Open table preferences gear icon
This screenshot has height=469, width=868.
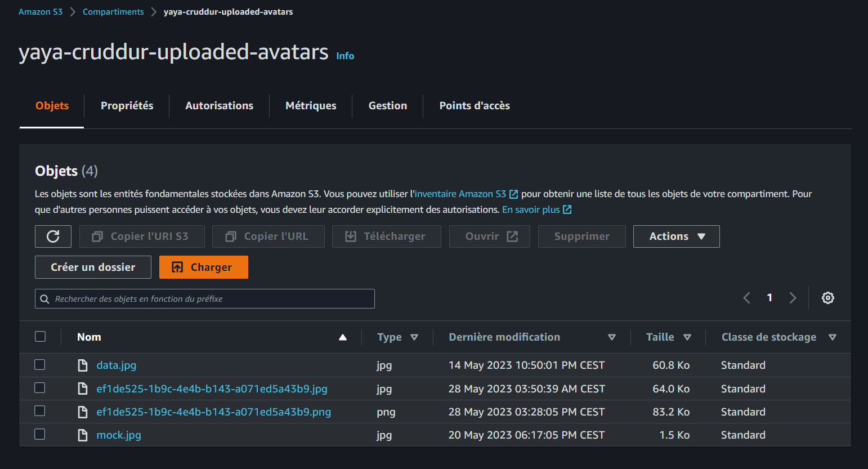click(827, 298)
